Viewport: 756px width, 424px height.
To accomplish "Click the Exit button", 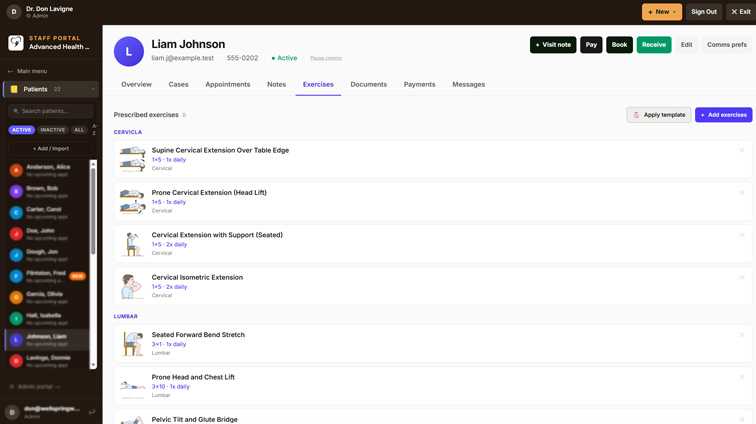I will (741, 12).
